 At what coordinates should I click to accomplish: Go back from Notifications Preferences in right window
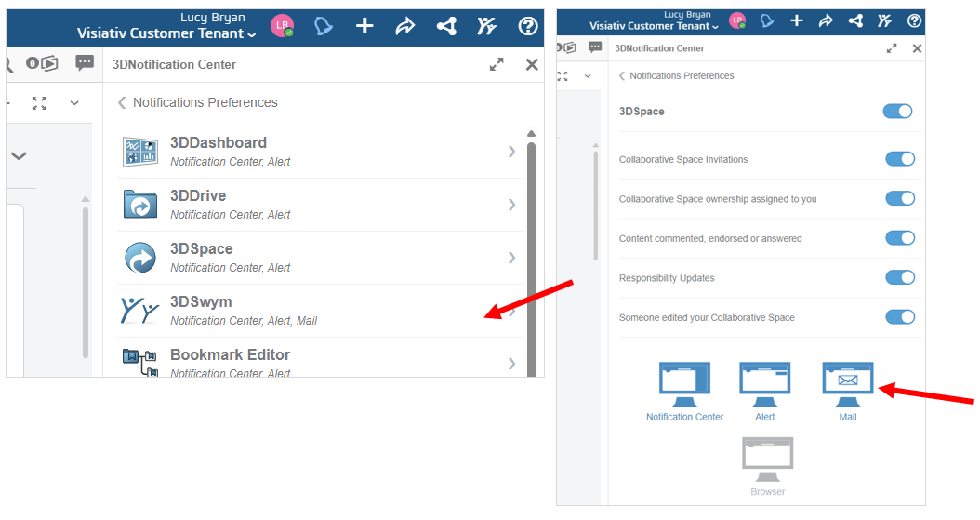622,75
